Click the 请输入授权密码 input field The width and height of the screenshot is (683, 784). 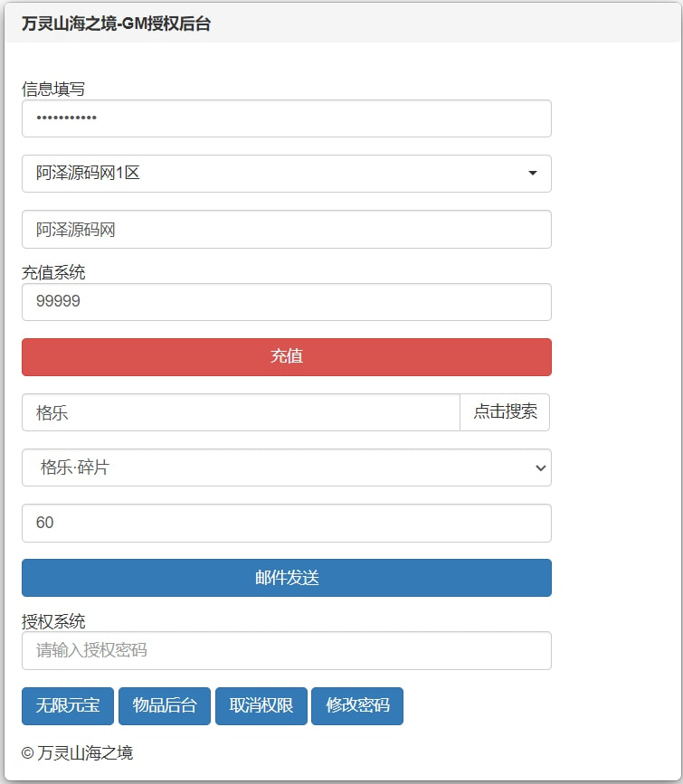tap(286, 650)
